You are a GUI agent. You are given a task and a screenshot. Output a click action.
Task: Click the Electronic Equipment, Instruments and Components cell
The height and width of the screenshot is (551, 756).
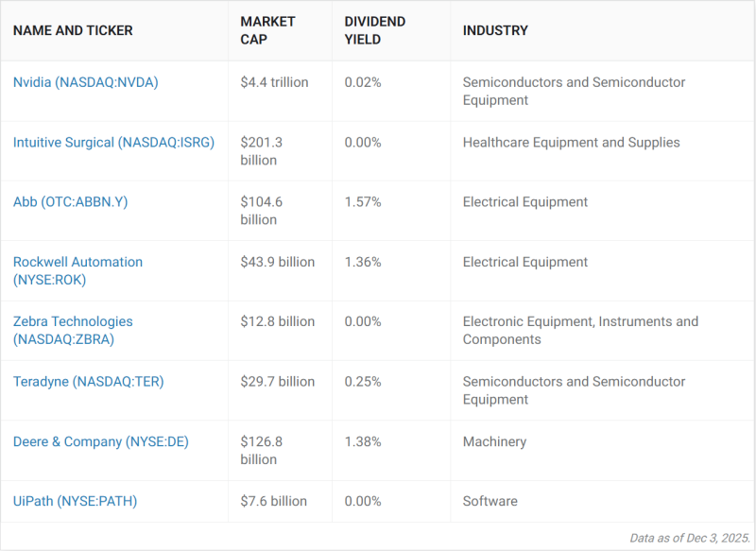coord(580,330)
